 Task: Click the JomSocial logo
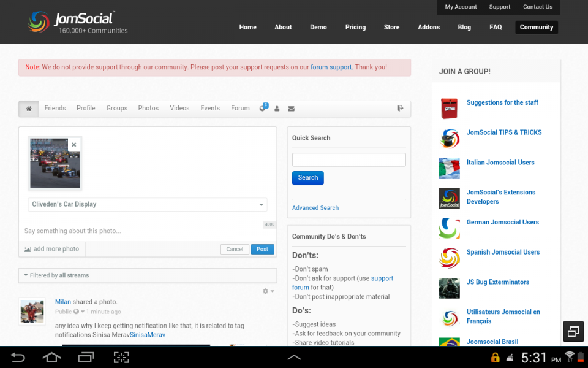click(78, 23)
